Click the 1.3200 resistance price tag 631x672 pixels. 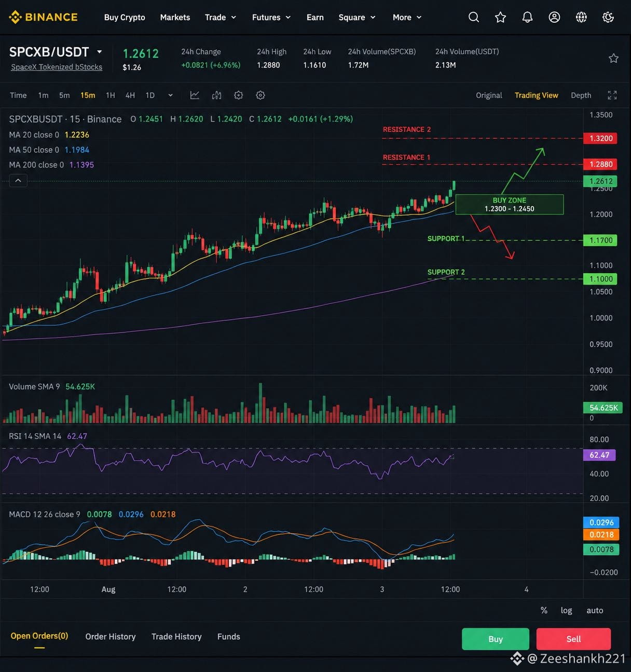(600, 138)
